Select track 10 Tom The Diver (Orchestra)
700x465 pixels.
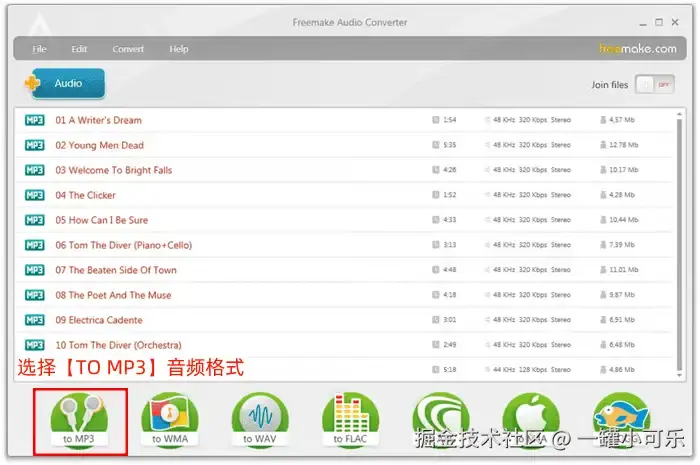point(344,345)
